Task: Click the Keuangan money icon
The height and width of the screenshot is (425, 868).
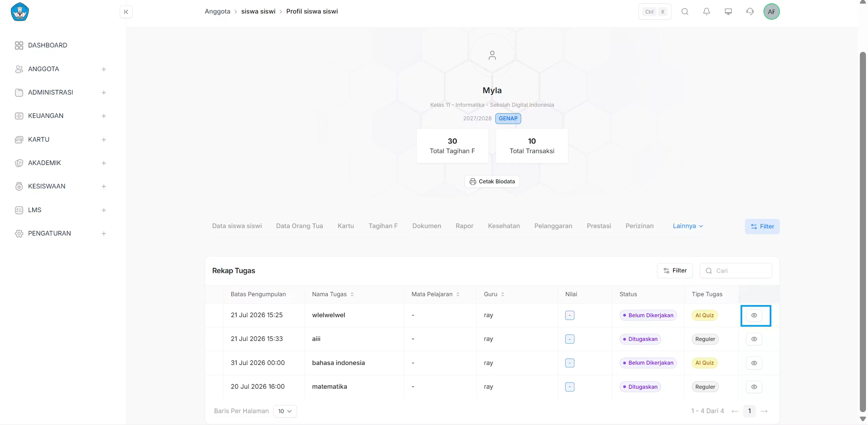Action: coord(19,116)
